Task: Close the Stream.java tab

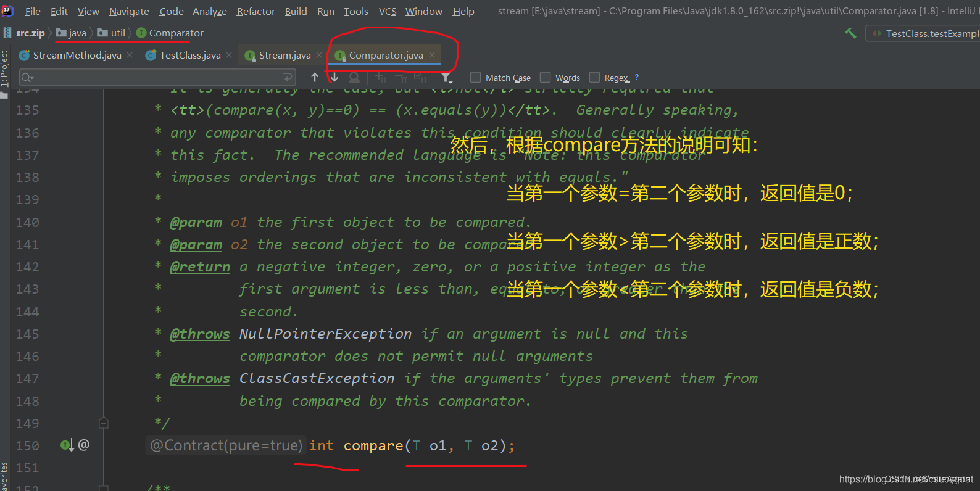Action: [x=319, y=55]
